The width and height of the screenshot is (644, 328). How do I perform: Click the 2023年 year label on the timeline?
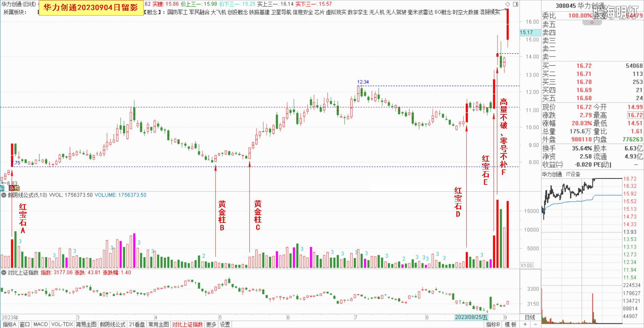[10, 317]
